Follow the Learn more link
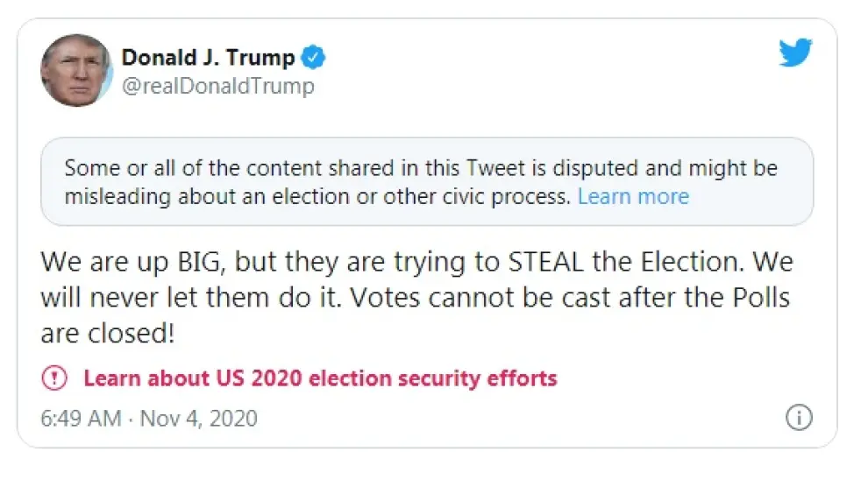Image resolution: width=868 pixels, height=487 pixels. tap(633, 196)
